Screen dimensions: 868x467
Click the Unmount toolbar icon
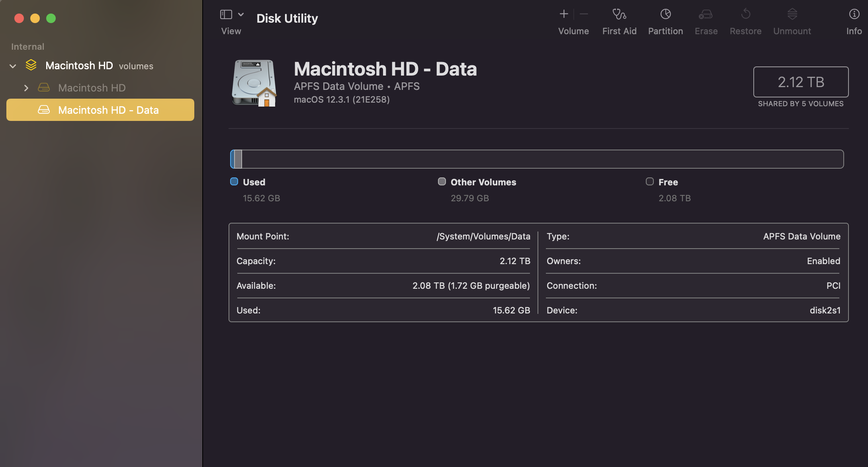tap(792, 14)
